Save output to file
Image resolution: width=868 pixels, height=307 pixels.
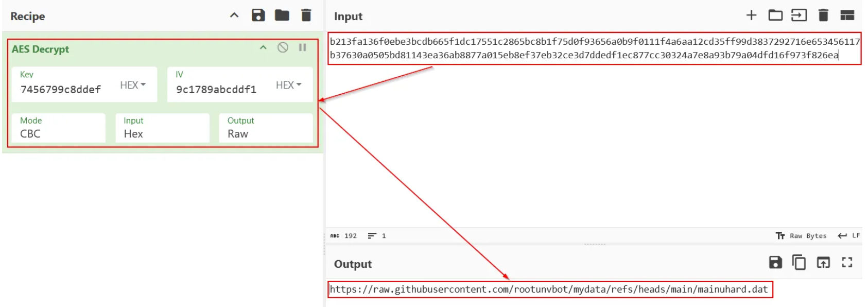[775, 263]
